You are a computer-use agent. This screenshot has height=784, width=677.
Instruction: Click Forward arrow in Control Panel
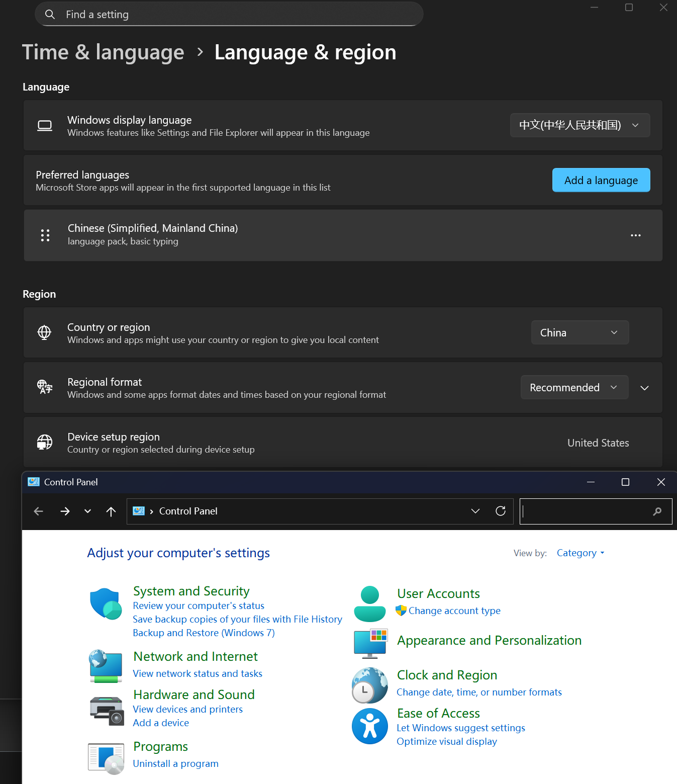point(65,511)
